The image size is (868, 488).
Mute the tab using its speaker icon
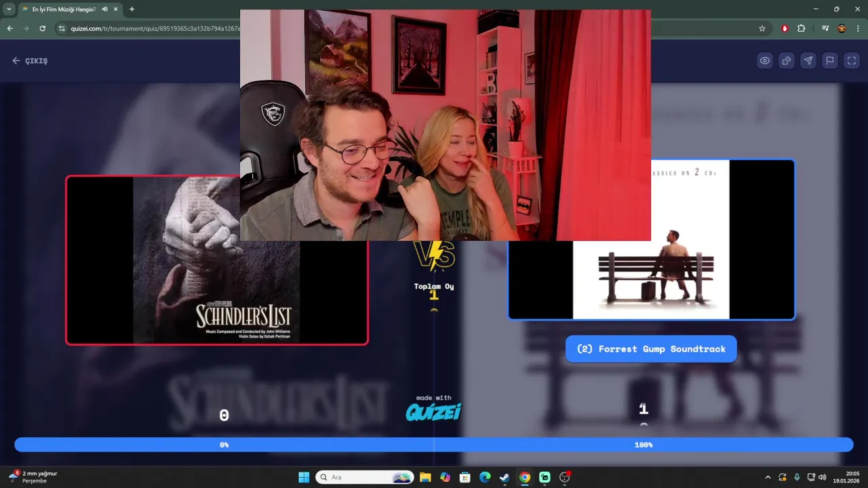click(x=105, y=9)
